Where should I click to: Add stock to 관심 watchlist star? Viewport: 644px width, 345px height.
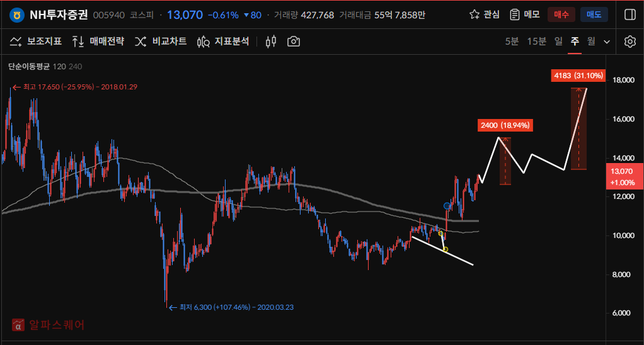click(x=474, y=14)
